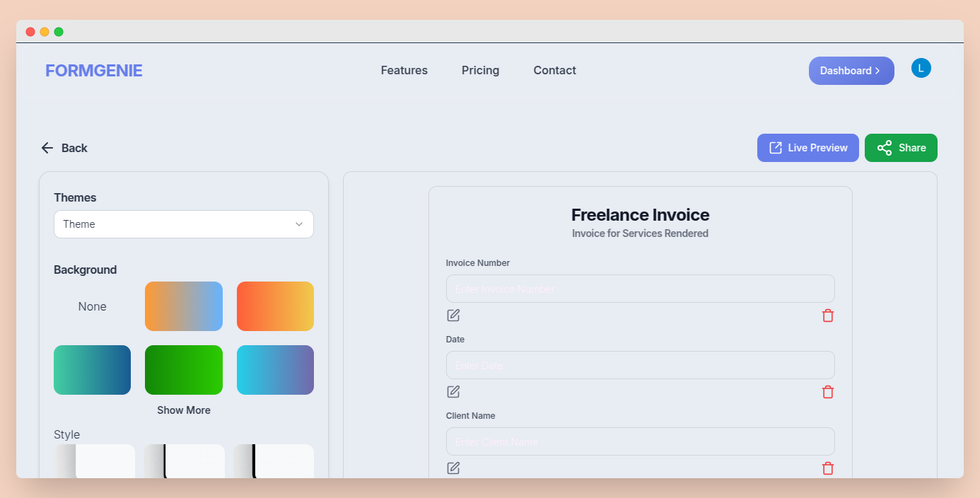Screen dimensions: 980x498
Task: Go to the Pricing page
Action: click(480, 70)
